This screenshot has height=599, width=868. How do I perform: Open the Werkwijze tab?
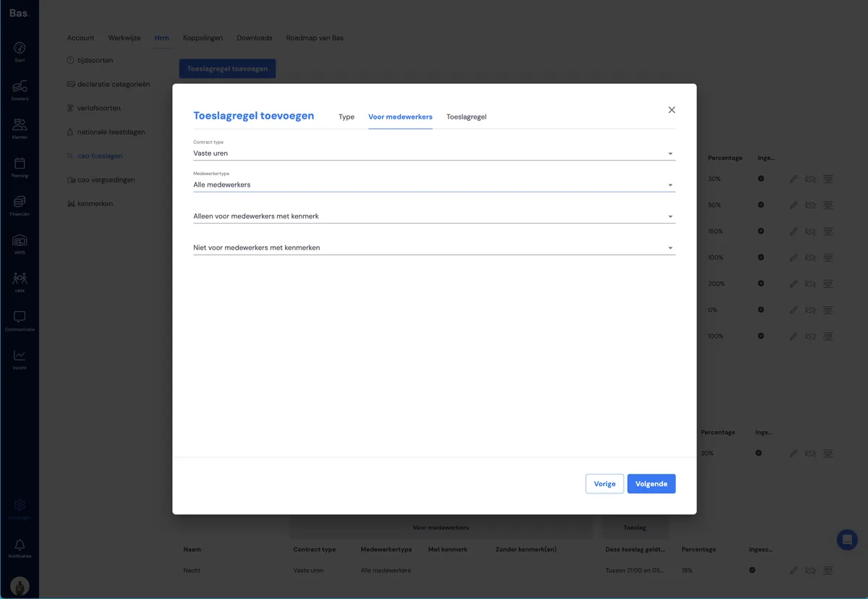124,38
